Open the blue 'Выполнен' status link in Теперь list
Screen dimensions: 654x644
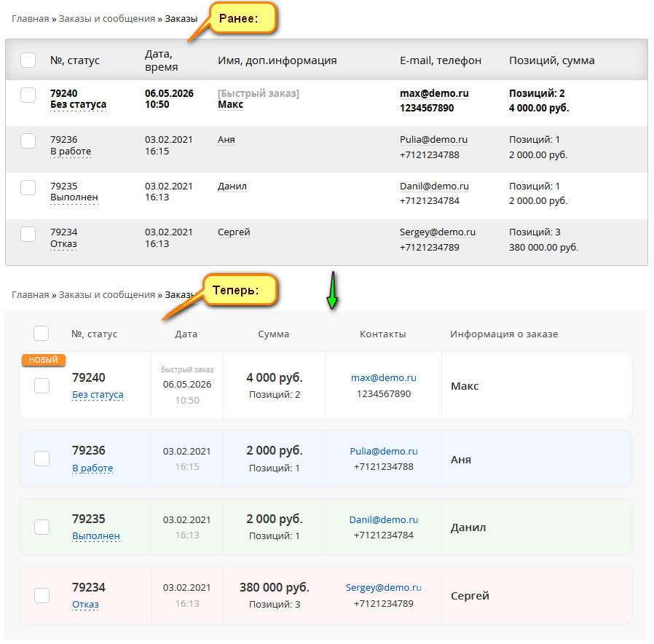pyautogui.click(x=96, y=536)
